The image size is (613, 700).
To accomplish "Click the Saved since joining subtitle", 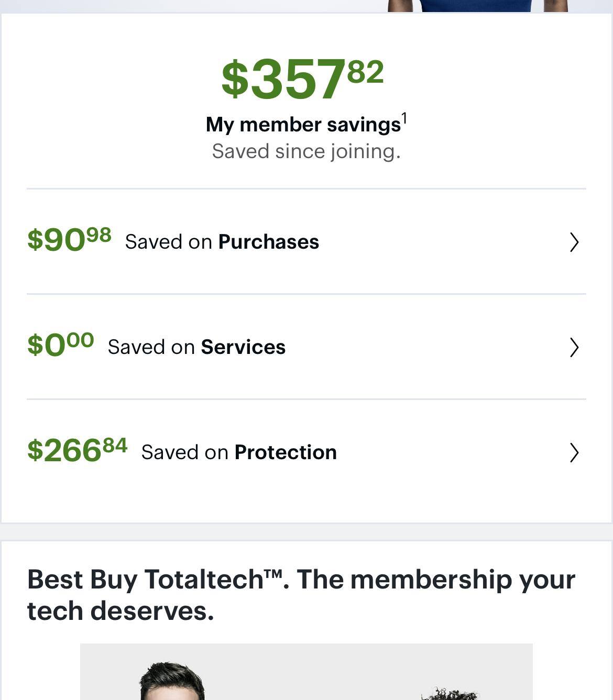I will point(306,151).
